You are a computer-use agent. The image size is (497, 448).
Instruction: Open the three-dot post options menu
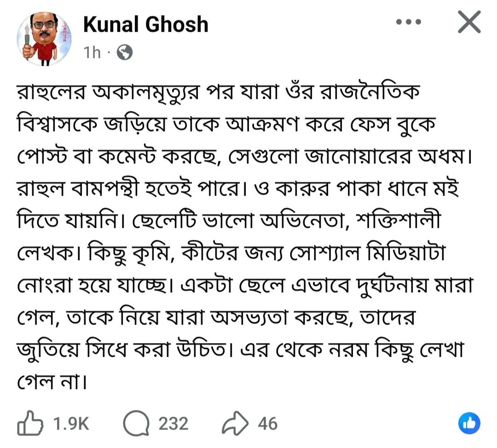click(409, 22)
